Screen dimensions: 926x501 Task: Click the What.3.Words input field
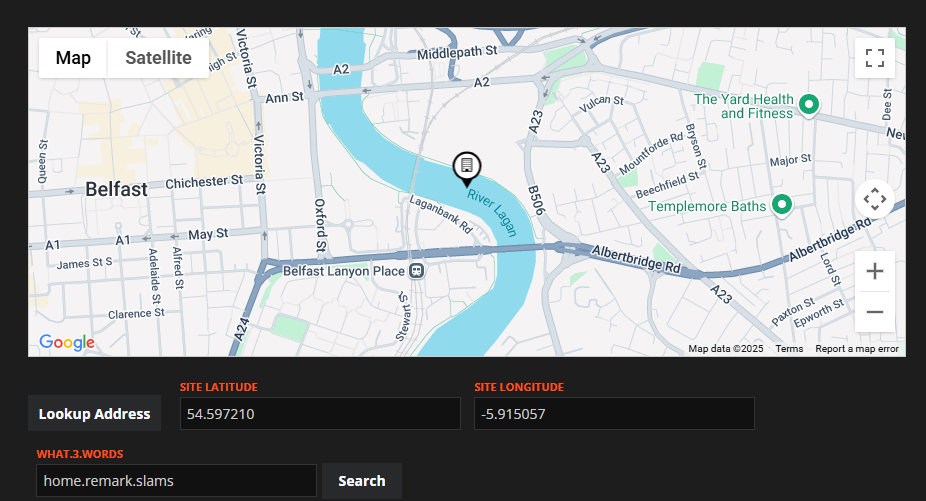coord(176,481)
